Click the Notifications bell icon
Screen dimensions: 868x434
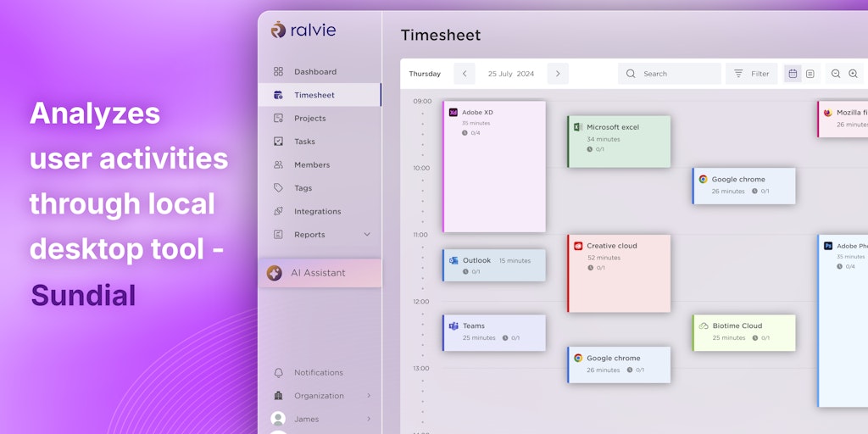pos(278,373)
